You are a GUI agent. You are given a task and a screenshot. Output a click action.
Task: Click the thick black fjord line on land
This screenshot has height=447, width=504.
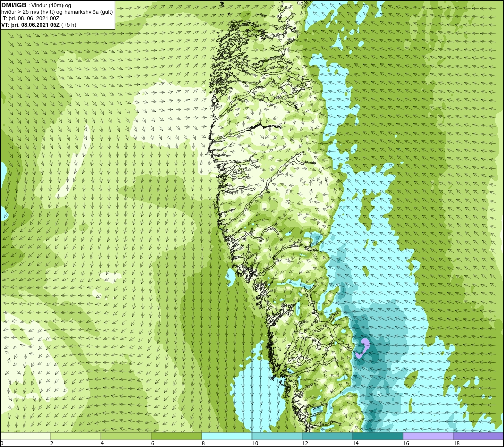point(265,126)
